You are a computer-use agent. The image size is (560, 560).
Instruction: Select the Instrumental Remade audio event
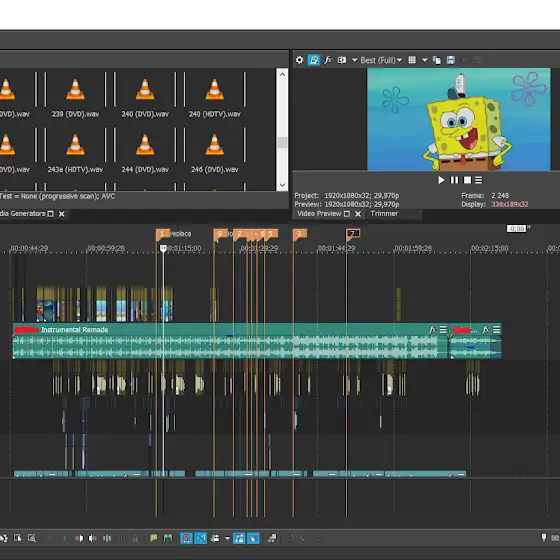point(230,341)
